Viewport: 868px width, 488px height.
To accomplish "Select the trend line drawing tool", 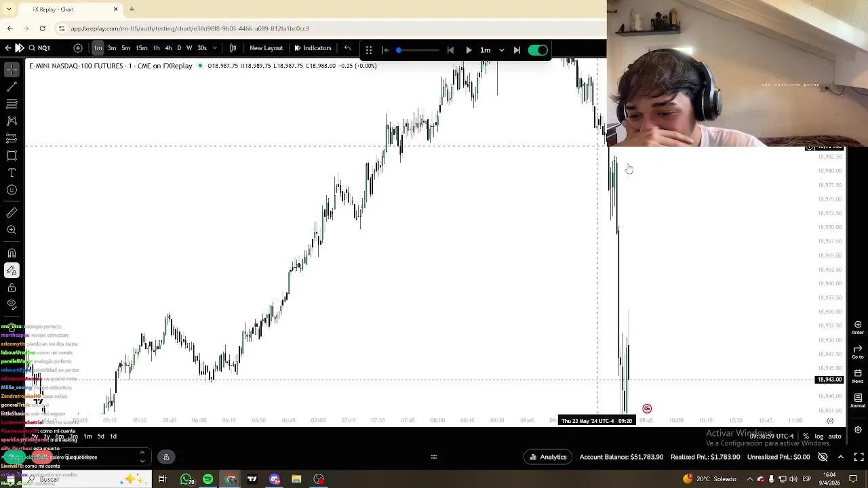I will (11, 87).
